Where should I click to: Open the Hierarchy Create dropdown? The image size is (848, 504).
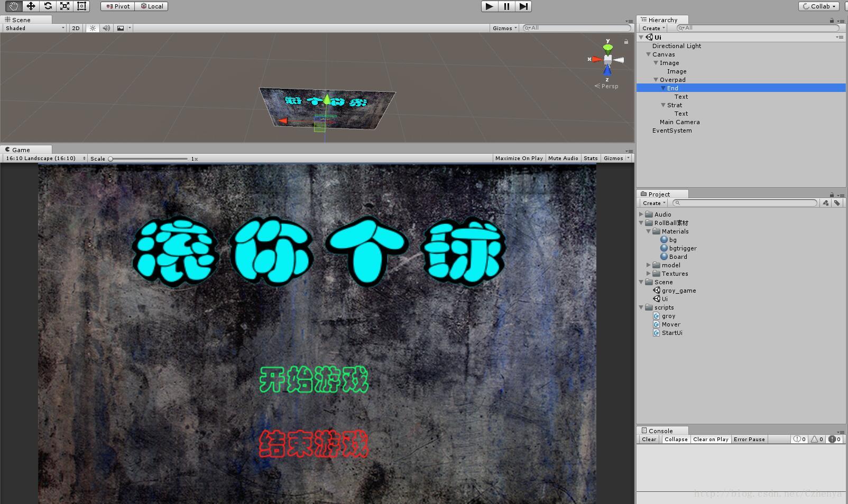[653, 28]
